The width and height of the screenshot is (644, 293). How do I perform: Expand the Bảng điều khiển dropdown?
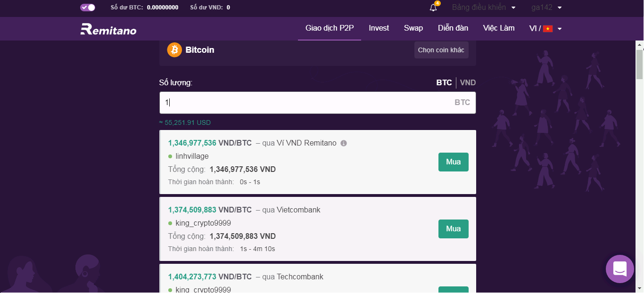[x=484, y=8]
